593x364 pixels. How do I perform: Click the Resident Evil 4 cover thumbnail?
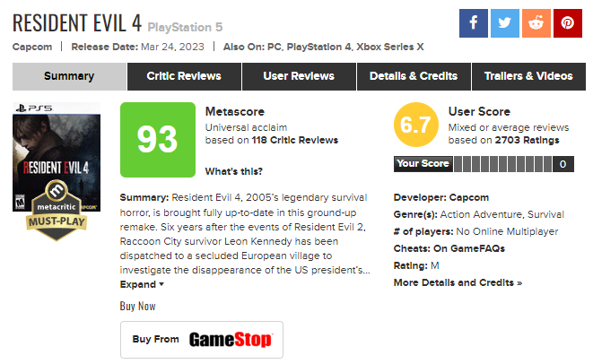(57, 157)
